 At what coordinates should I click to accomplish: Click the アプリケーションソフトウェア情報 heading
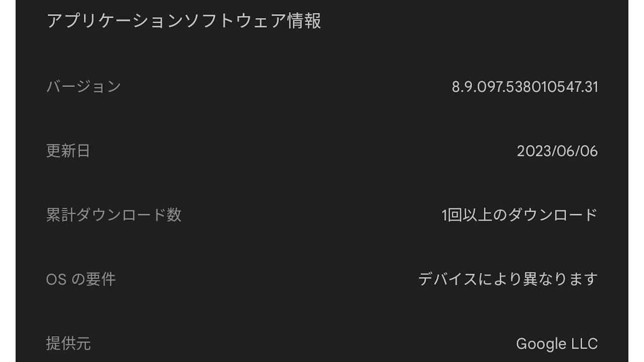pos(184,22)
